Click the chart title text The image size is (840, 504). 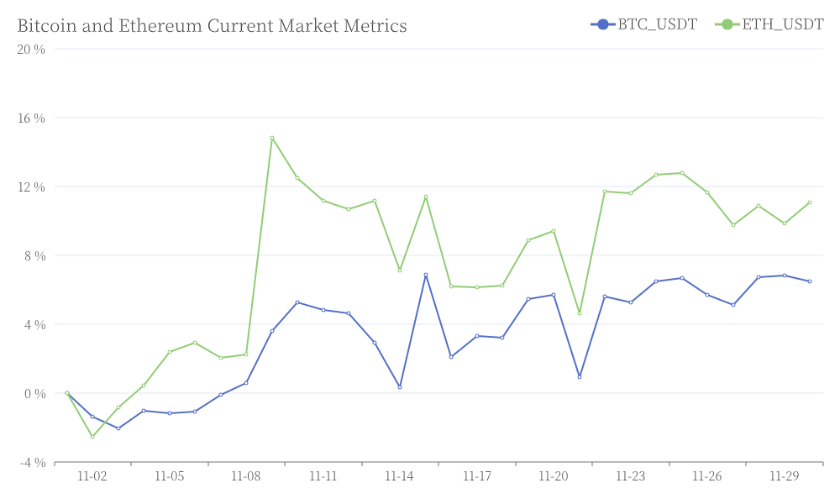pos(213,26)
